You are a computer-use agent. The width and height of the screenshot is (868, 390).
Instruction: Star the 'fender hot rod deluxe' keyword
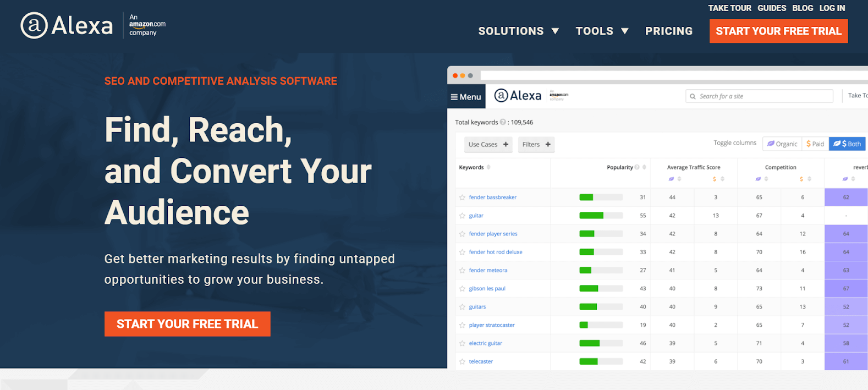pos(462,252)
